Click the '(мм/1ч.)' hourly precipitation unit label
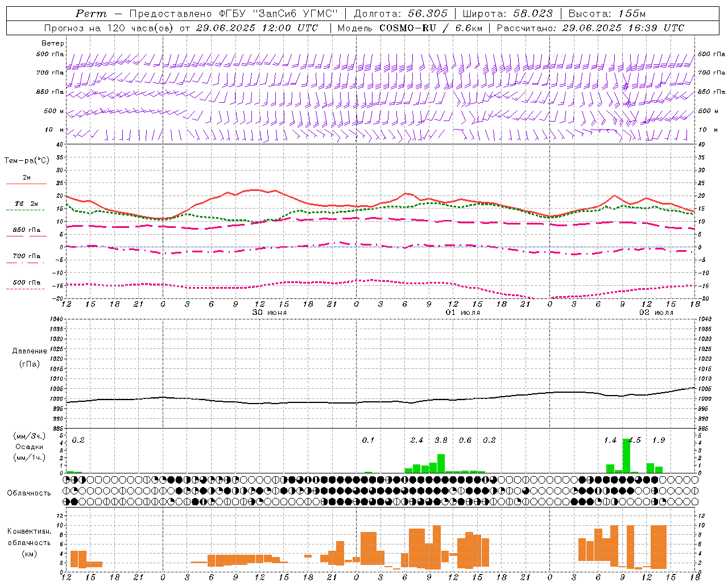728x582 pixels. (30, 458)
